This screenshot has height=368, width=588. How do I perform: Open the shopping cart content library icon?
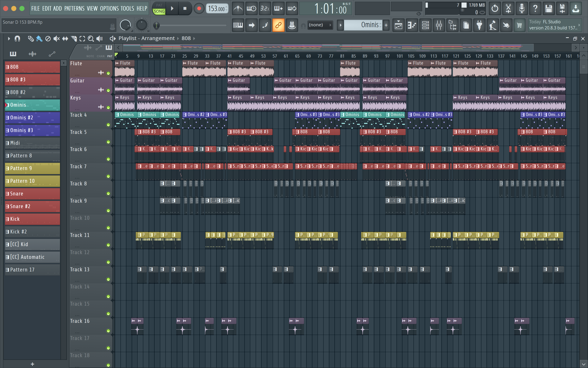tap(519, 25)
